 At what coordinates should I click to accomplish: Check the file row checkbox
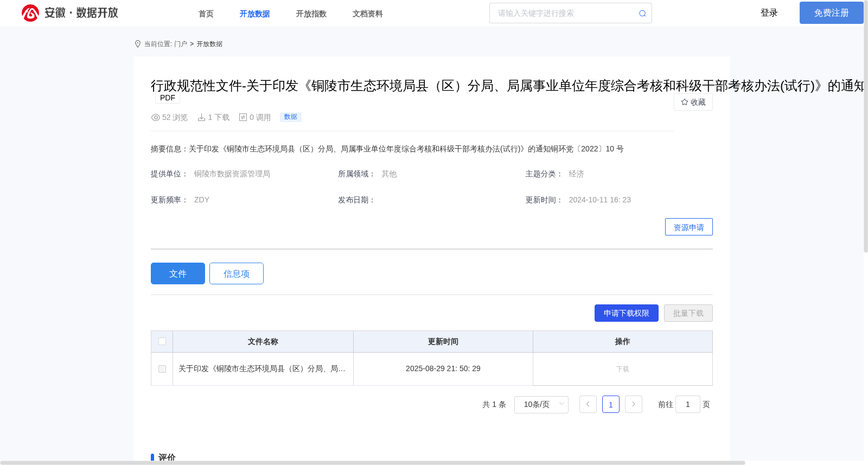point(162,369)
